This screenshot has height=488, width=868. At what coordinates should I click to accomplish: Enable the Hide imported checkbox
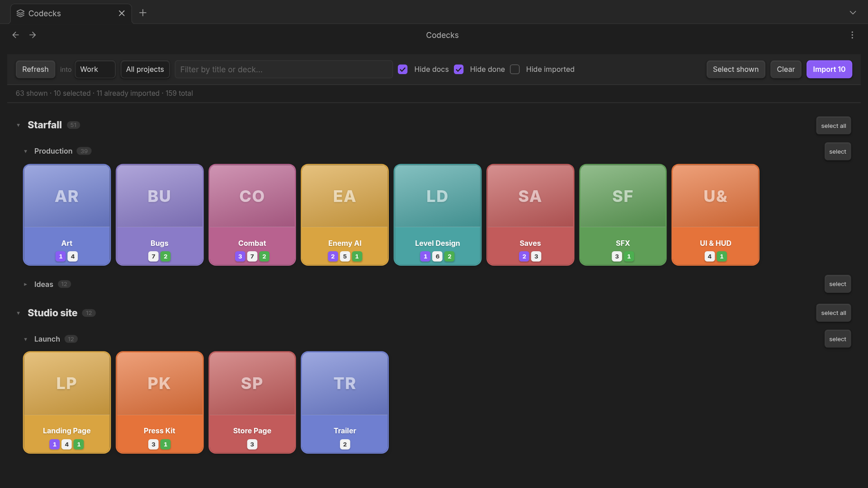click(514, 69)
